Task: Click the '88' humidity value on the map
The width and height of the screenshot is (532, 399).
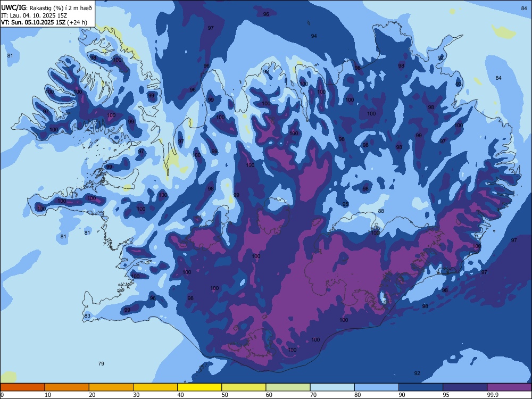Action: click(x=381, y=211)
